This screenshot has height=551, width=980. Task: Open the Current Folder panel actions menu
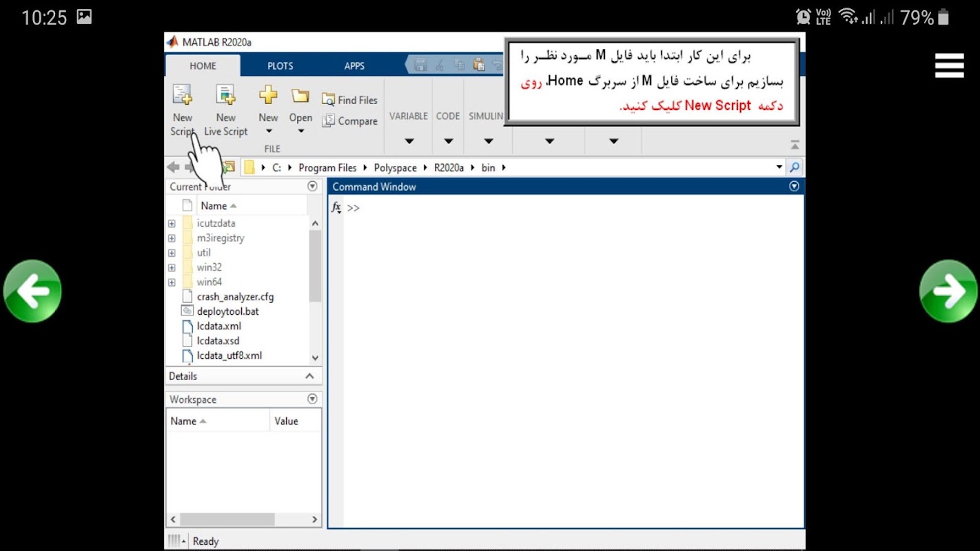pyautogui.click(x=313, y=187)
